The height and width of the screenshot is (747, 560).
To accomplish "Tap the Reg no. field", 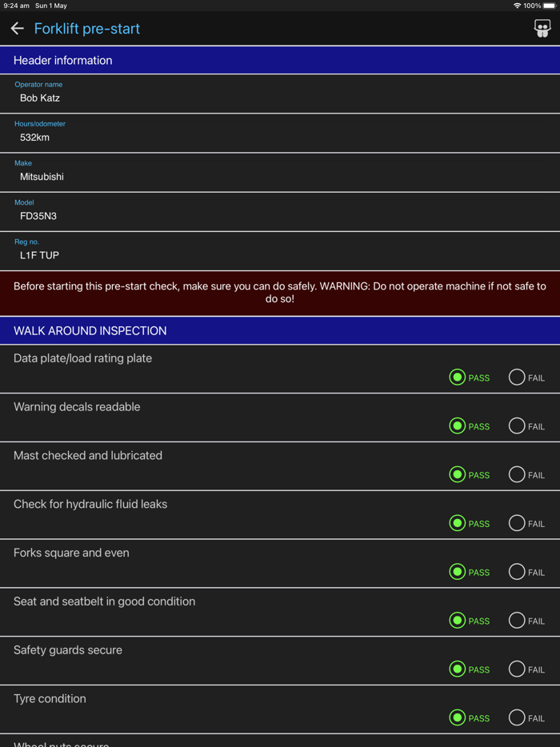I will (x=280, y=254).
